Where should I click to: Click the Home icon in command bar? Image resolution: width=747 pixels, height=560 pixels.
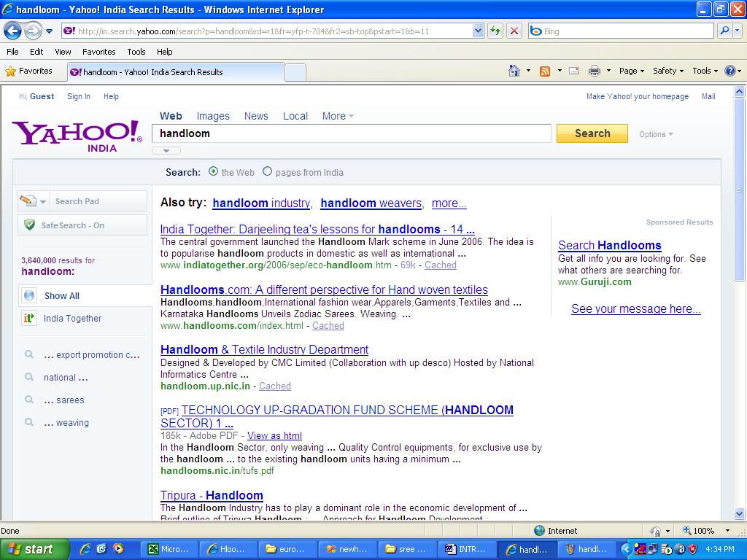click(x=514, y=71)
